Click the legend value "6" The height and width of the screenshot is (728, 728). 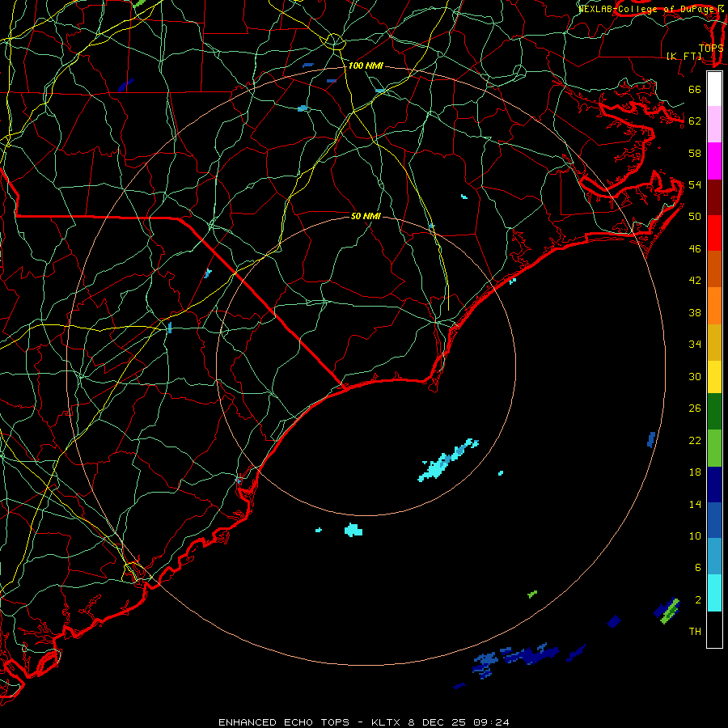pyautogui.click(x=698, y=568)
